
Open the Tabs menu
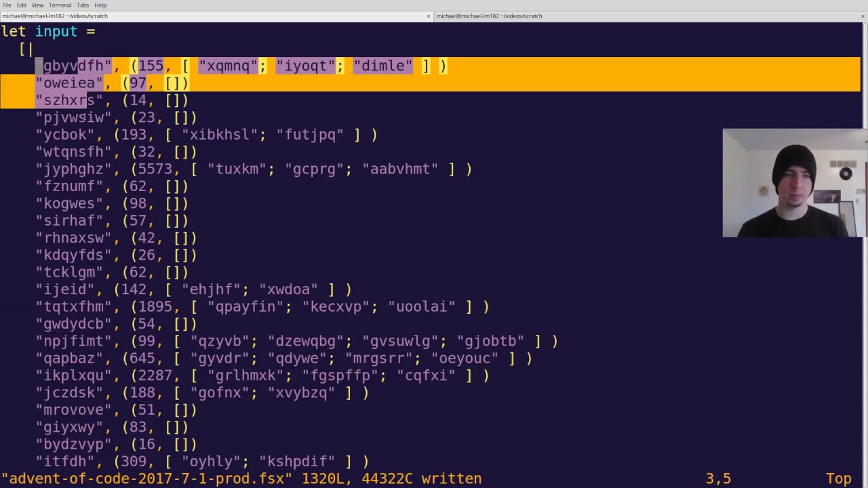click(83, 5)
